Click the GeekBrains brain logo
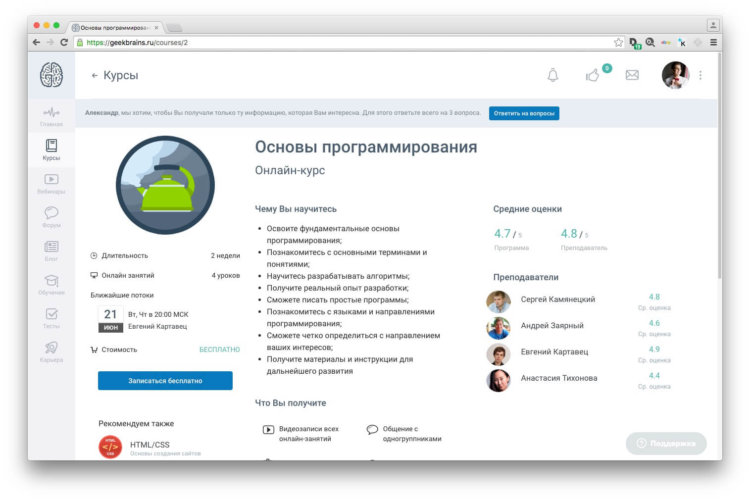The image size is (750, 500). (51, 75)
